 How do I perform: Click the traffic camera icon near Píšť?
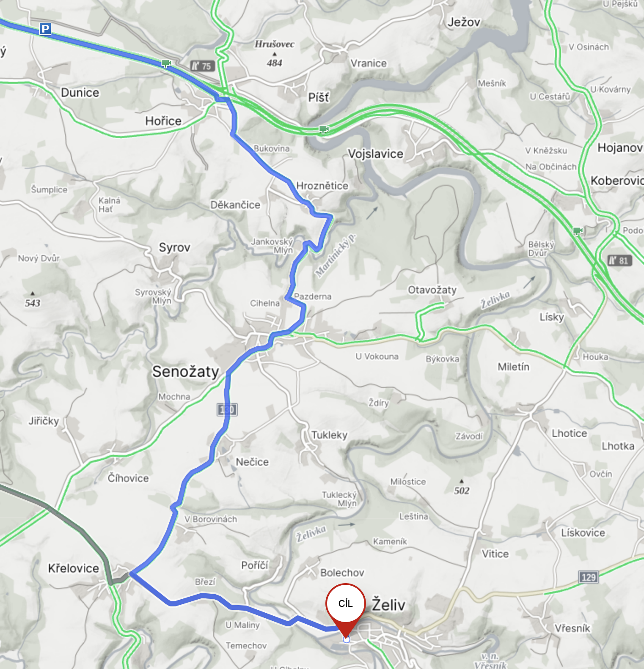[x=324, y=129]
